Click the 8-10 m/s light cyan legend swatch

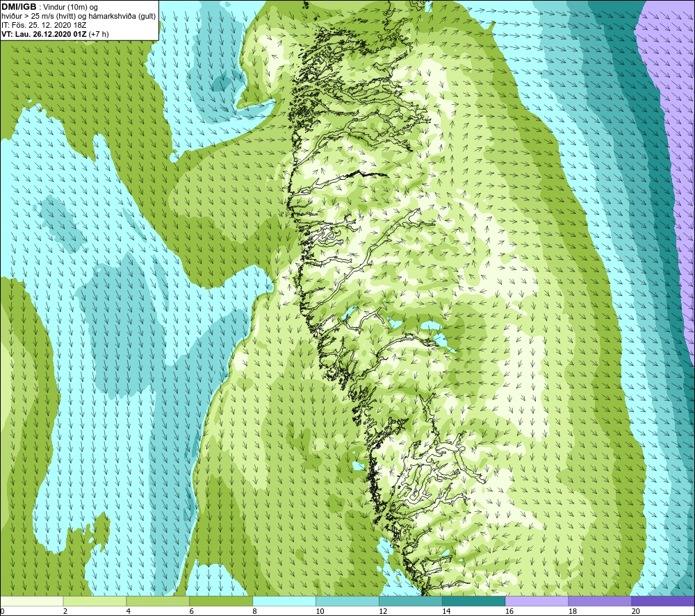coord(284,601)
